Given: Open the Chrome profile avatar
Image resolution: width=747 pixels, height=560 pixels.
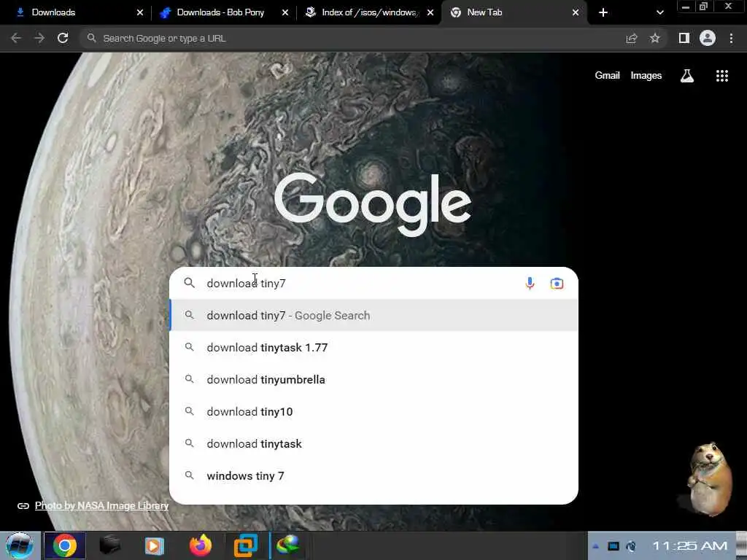Looking at the screenshot, I should tap(708, 38).
